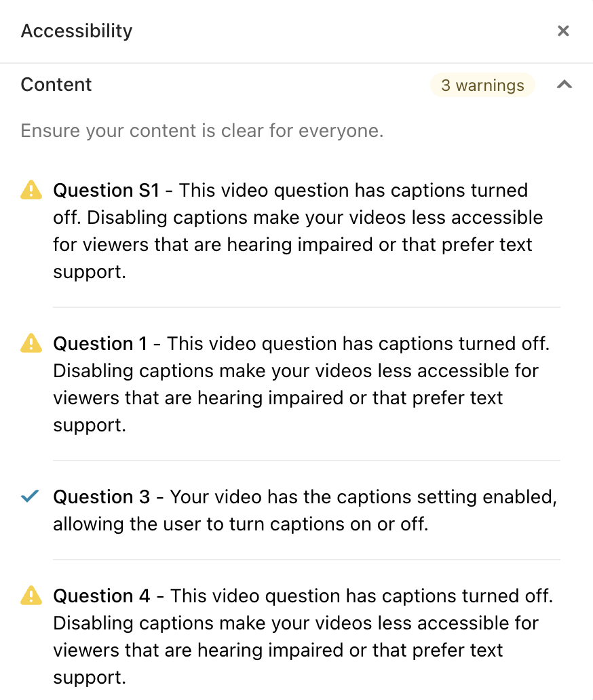Image resolution: width=593 pixels, height=700 pixels.
Task: Click the Accessibility panel title
Action: pyautogui.click(x=77, y=31)
